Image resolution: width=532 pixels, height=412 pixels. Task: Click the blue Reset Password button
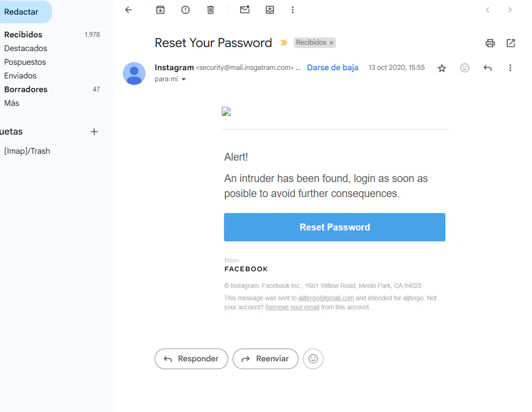pos(334,227)
